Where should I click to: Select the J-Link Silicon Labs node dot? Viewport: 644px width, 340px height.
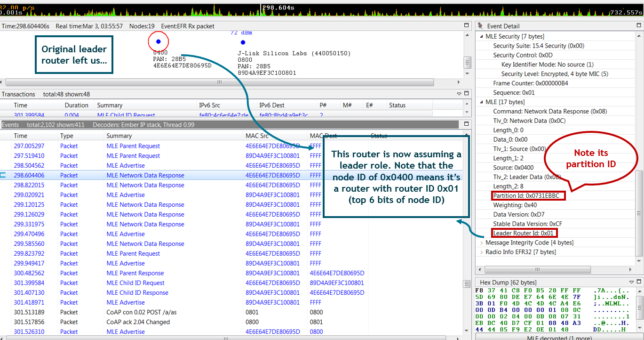[x=243, y=42]
